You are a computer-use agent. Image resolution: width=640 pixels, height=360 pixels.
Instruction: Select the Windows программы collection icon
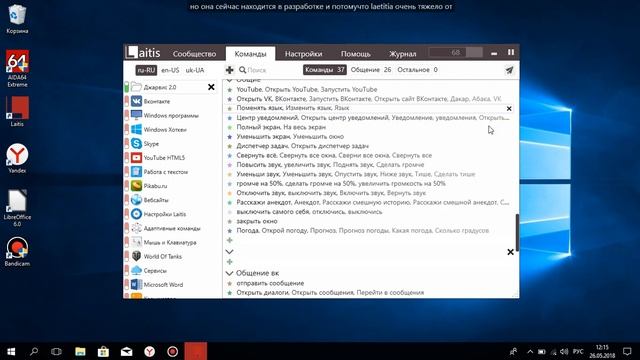136,116
